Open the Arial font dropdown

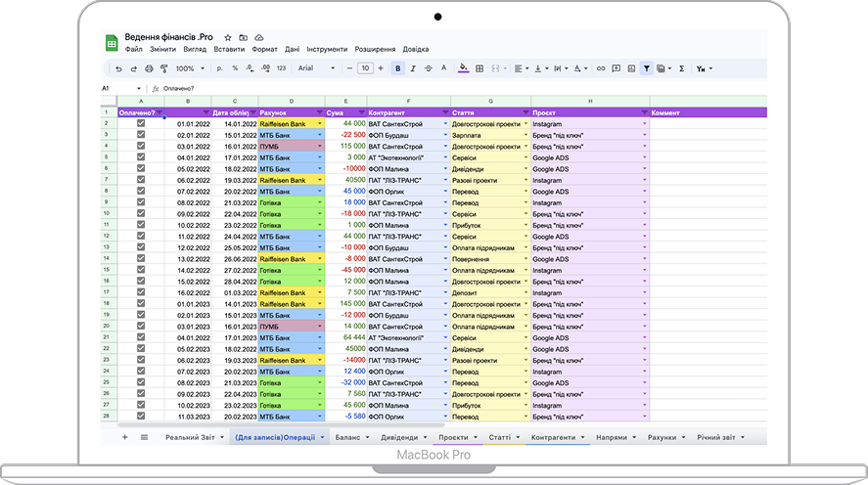point(316,68)
